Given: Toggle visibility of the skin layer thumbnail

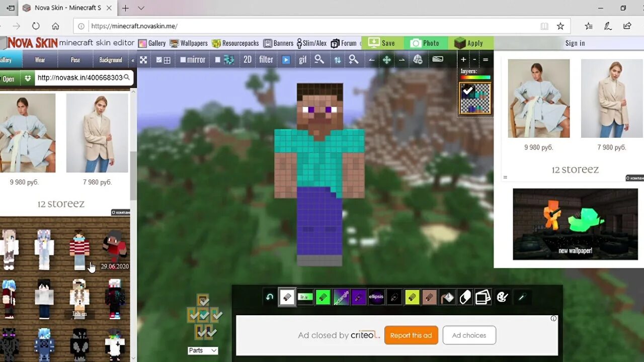Looking at the screenshot, I should [475, 99].
